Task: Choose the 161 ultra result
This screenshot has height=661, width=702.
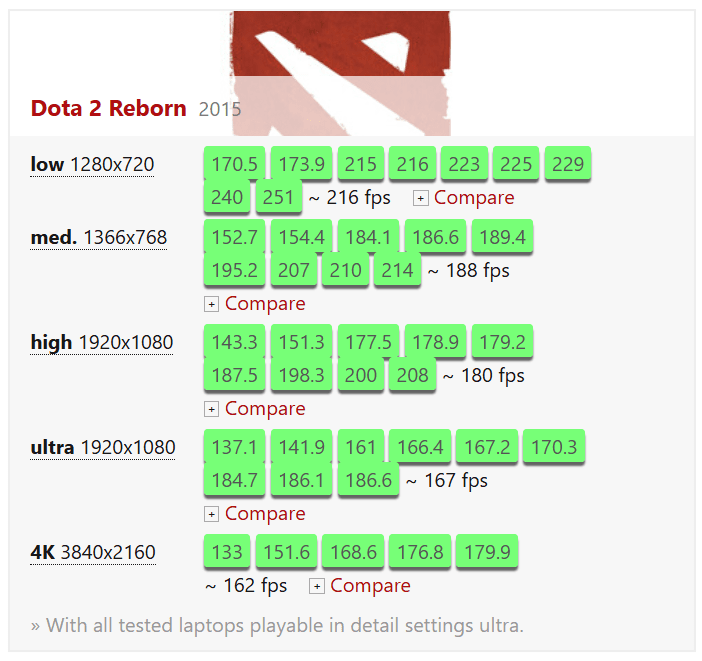Action: point(360,447)
